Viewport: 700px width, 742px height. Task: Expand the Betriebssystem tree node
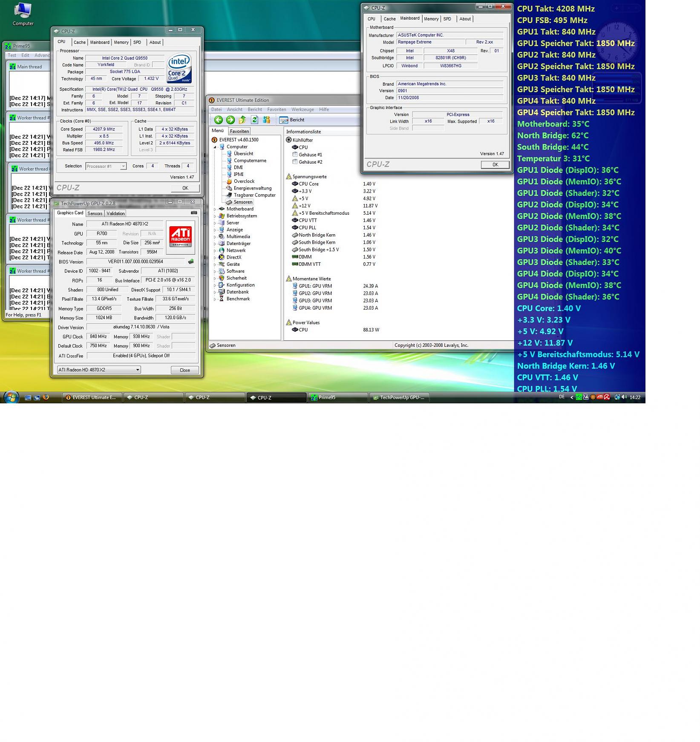pyautogui.click(x=215, y=216)
